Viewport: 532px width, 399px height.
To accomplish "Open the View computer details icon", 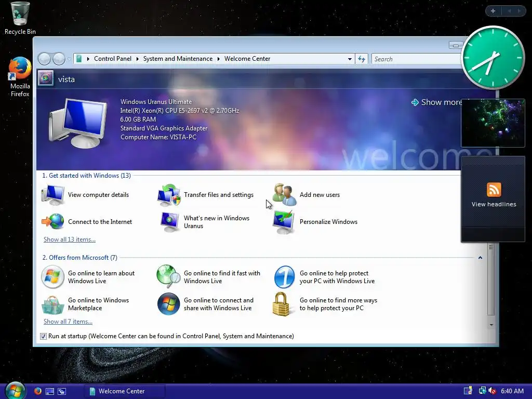I will coord(52,195).
